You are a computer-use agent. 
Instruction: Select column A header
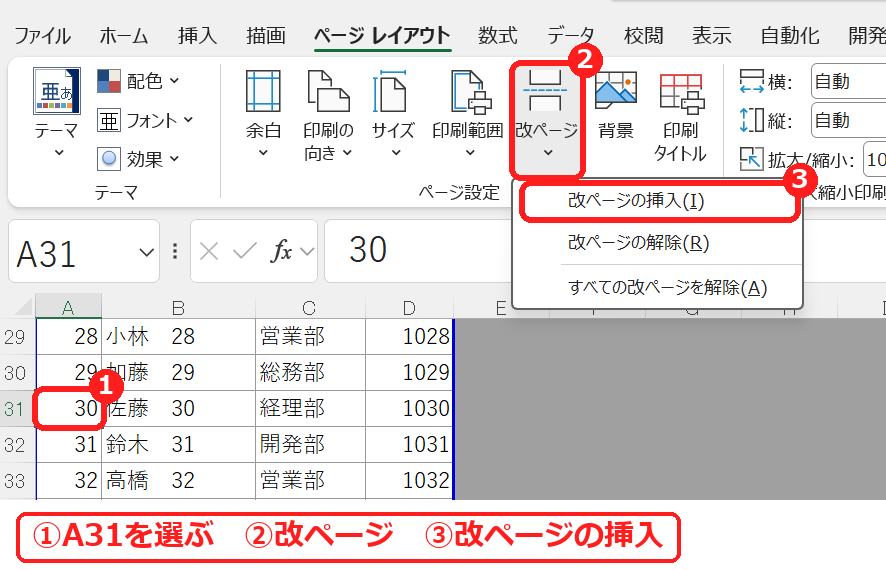tap(68, 307)
